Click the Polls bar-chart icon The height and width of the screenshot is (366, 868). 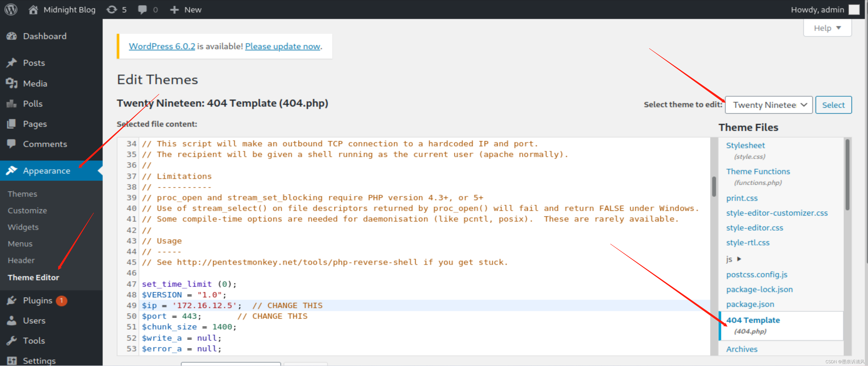(11, 103)
